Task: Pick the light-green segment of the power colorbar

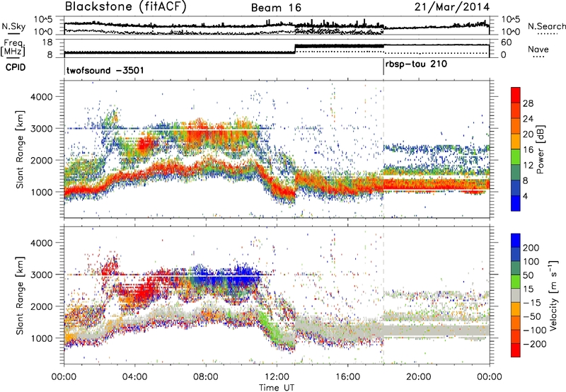Action: coord(516,156)
